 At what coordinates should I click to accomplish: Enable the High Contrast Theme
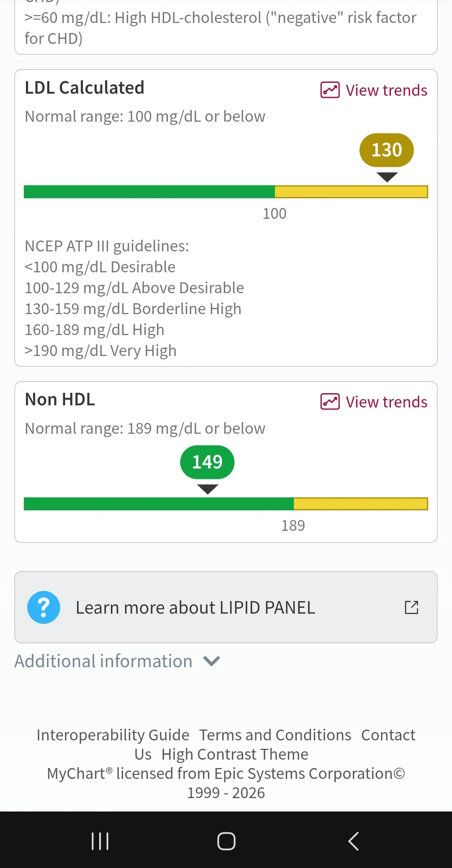pos(235,754)
